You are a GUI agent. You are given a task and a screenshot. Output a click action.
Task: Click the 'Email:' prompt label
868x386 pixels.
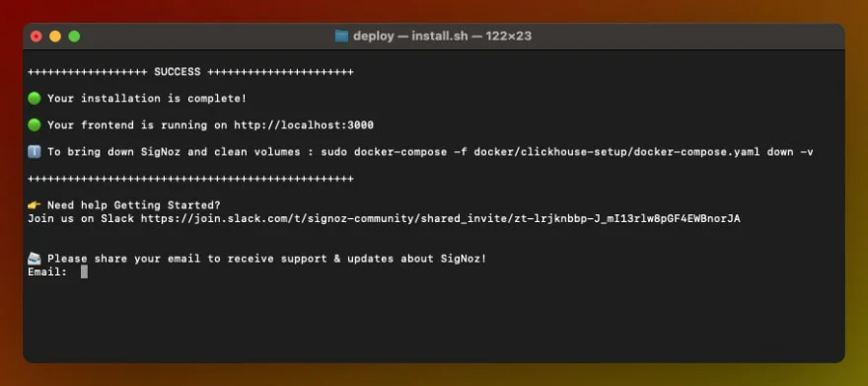click(x=47, y=271)
